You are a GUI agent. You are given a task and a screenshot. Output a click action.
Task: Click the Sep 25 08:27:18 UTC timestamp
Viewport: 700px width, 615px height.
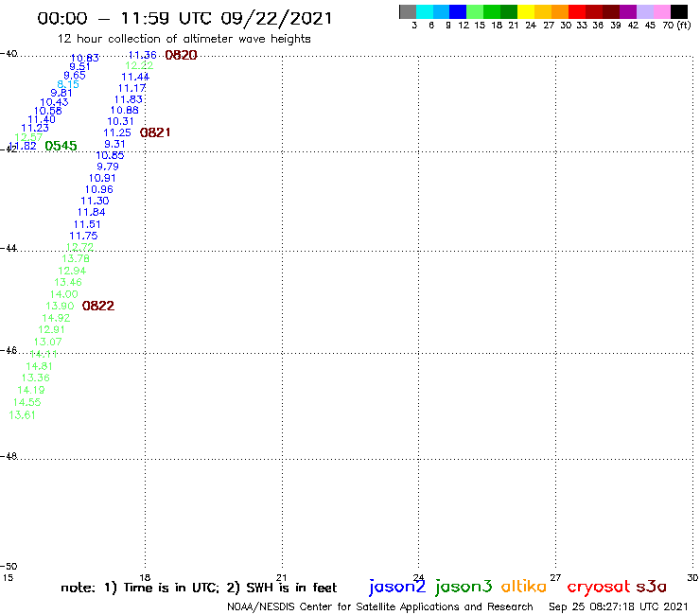619,607
